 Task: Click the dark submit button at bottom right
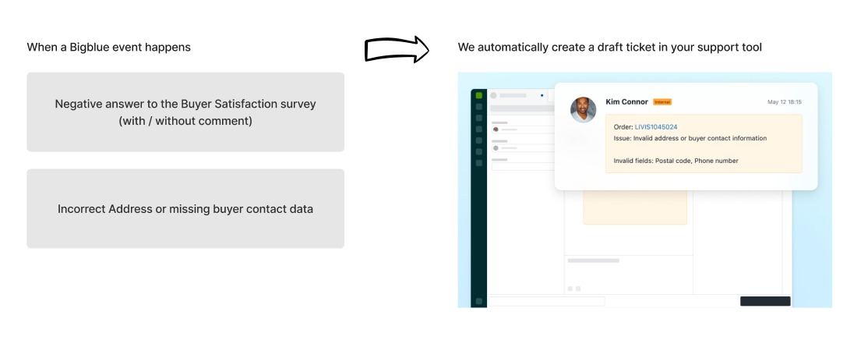(x=765, y=301)
